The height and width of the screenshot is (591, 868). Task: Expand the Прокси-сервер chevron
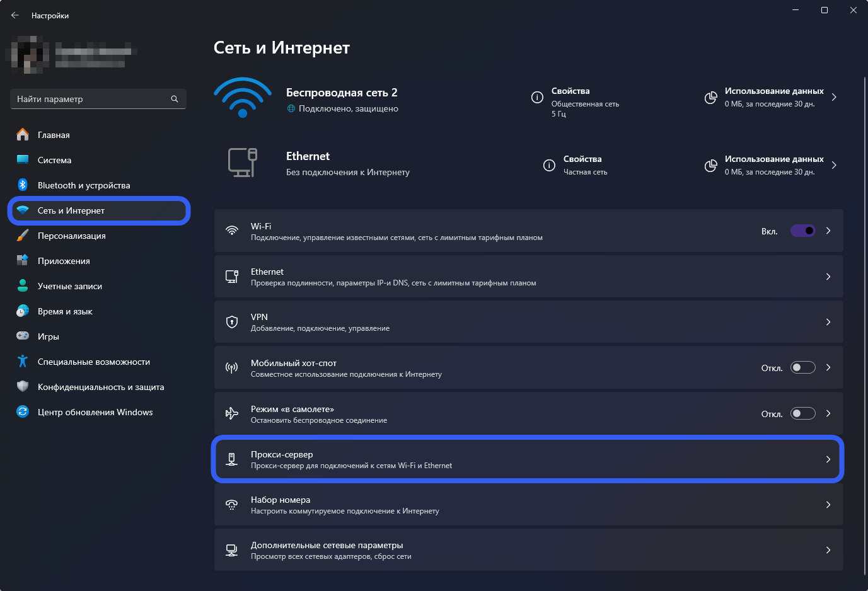[x=828, y=459]
